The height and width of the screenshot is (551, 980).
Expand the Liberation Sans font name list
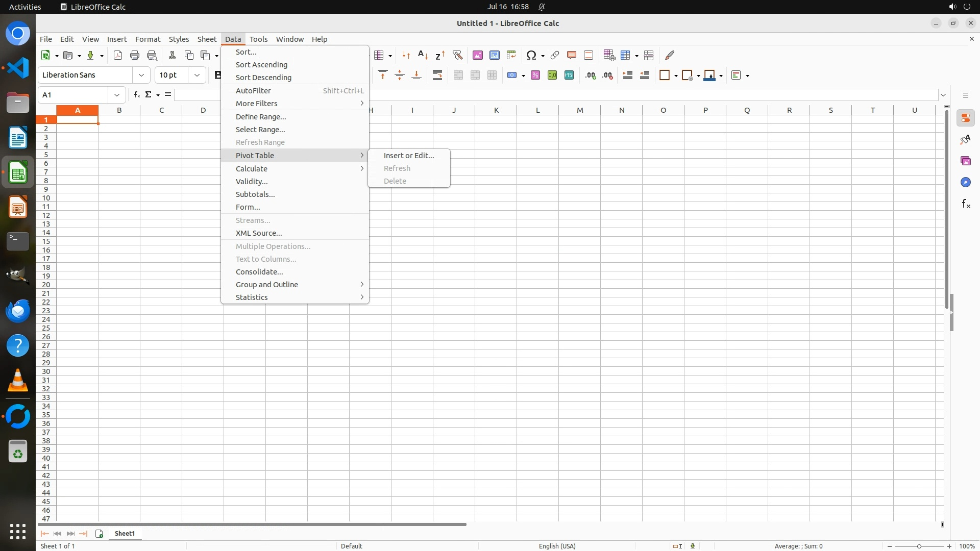coord(141,76)
